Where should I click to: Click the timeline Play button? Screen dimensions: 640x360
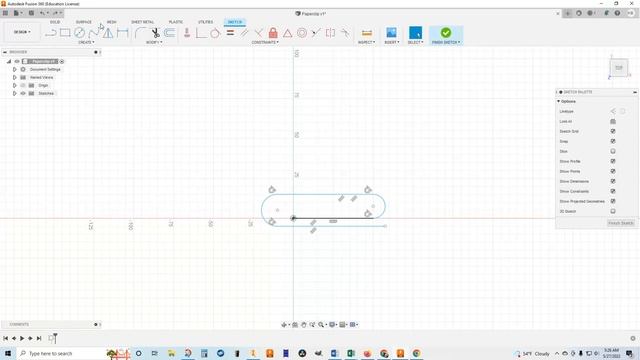22,338
